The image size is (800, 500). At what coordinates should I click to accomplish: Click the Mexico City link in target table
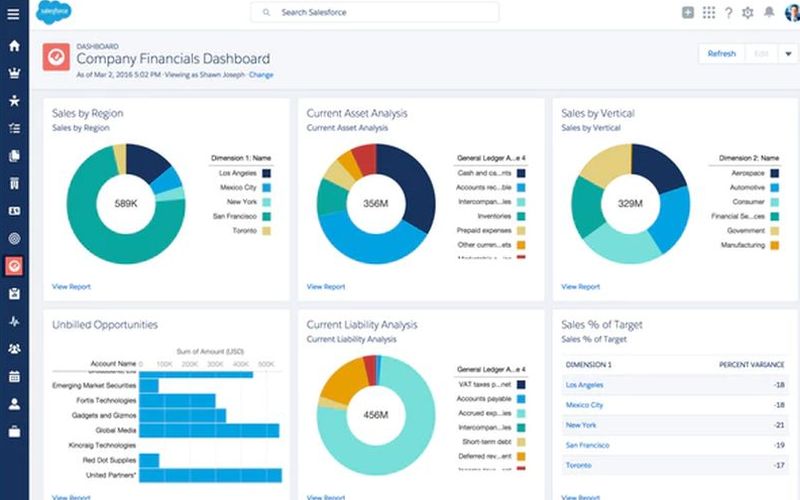coord(584,405)
